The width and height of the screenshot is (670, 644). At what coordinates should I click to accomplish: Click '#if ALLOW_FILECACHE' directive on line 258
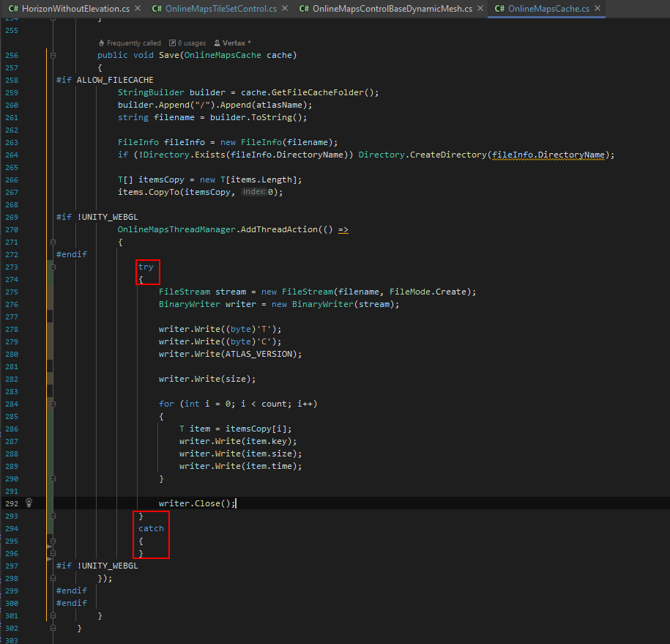click(105, 80)
